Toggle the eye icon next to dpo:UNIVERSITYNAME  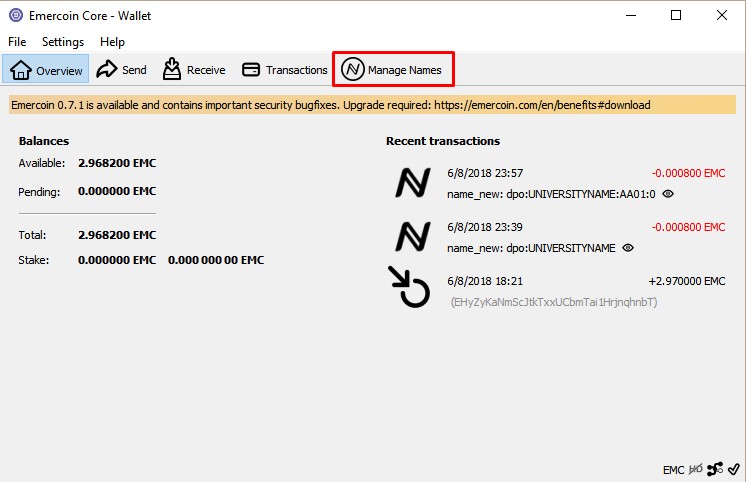[x=628, y=247]
